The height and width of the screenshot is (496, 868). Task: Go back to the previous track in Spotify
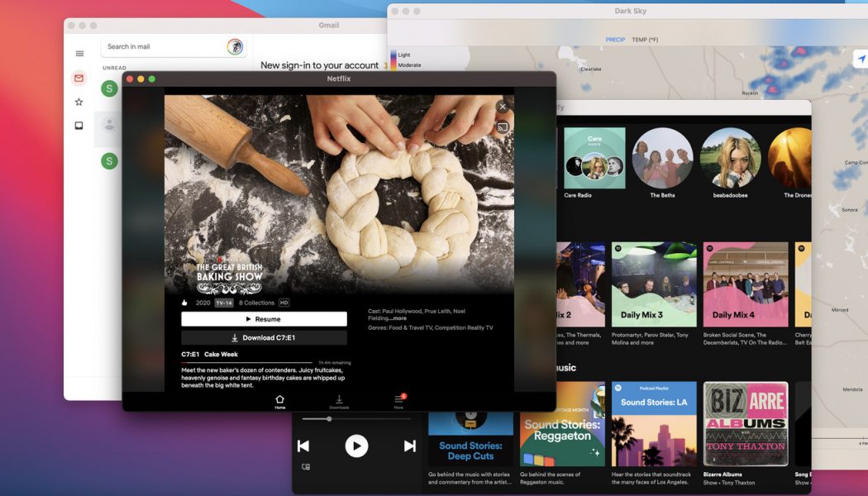[x=304, y=445]
